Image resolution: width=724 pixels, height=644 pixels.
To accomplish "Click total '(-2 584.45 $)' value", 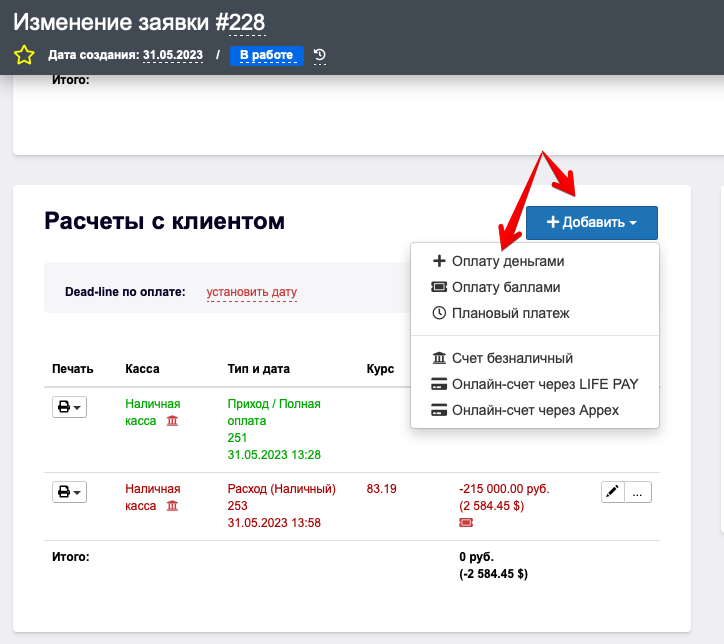I will pos(493,574).
